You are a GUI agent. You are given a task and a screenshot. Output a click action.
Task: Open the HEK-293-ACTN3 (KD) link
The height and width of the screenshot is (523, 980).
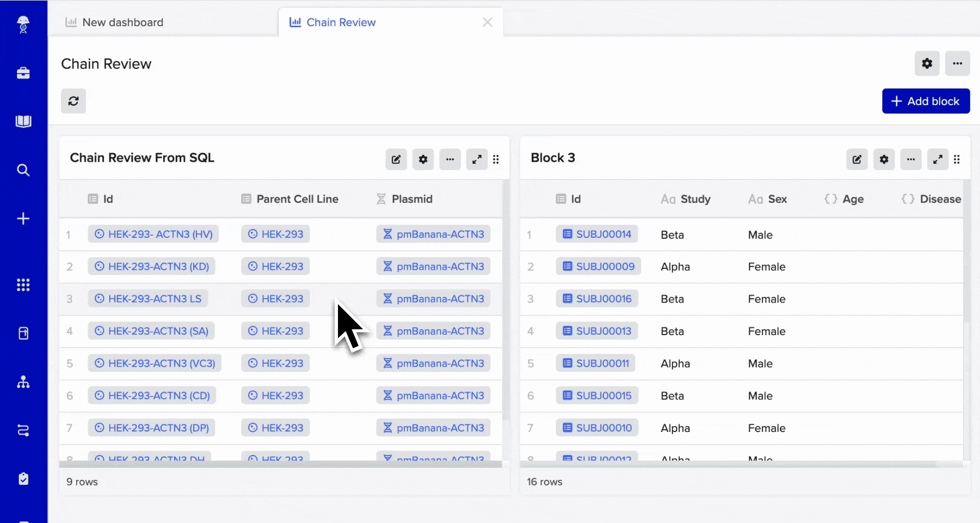[x=152, y=266]
